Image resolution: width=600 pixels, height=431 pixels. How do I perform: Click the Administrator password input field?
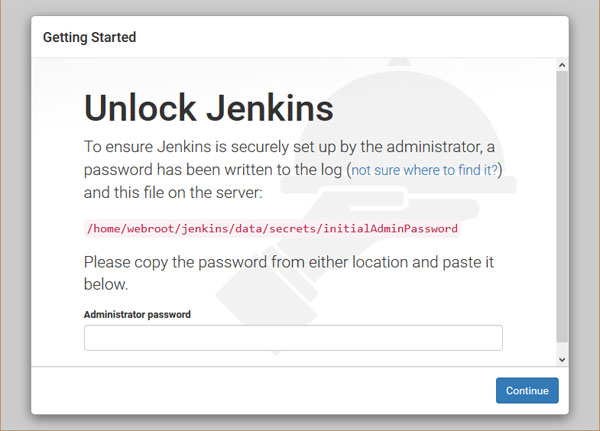click(x=293, y=338)
